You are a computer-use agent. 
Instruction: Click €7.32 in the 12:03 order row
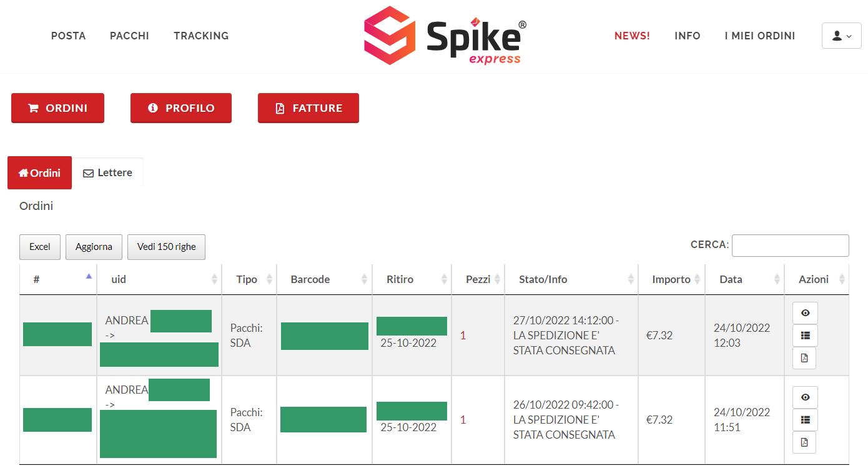tap(659, 336)
